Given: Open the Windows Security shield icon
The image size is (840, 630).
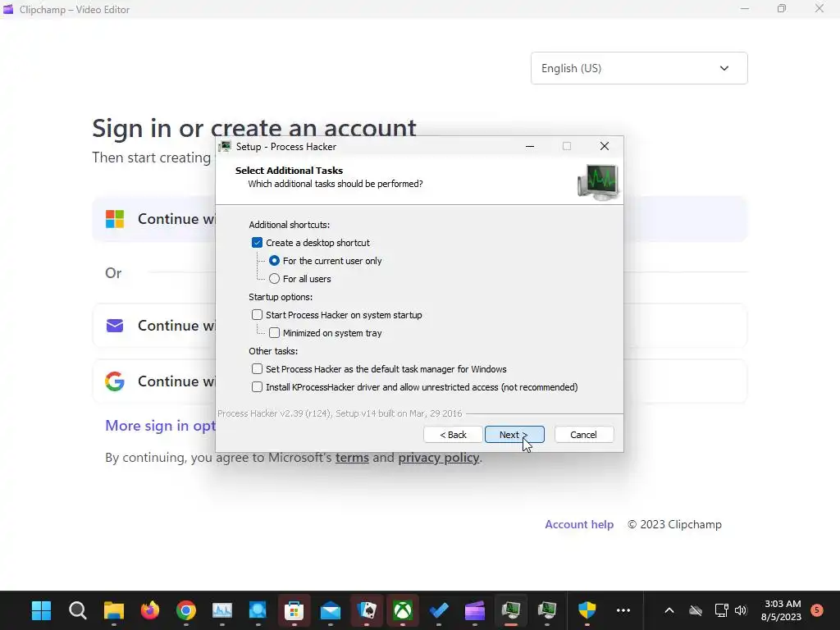Looking at the screenshot, I should 587,610.
